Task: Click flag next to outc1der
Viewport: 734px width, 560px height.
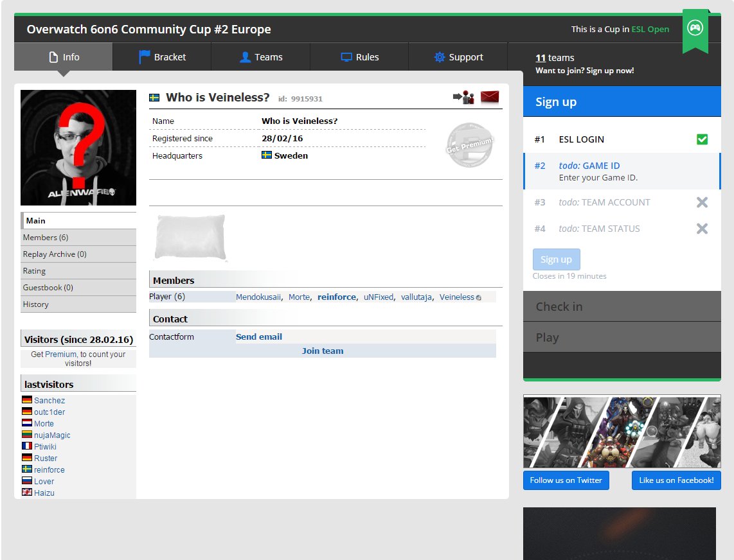Action: pyautogui.click(x=27, y=411)
